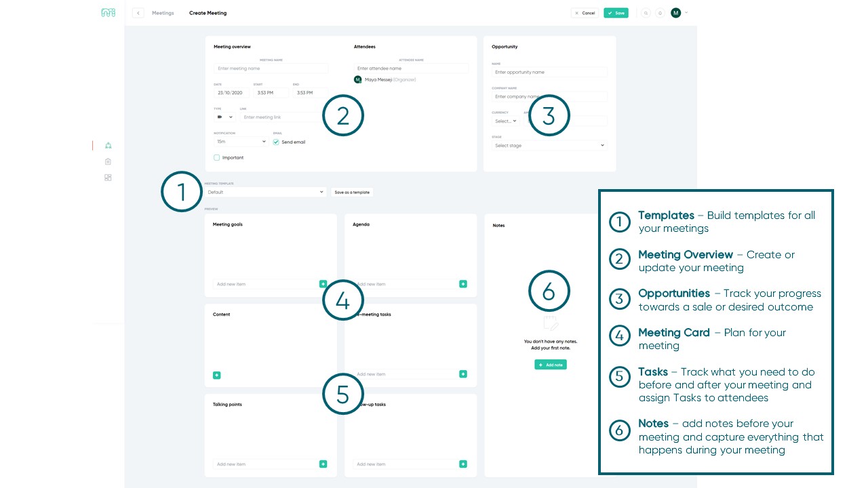Open the meeting type video dropdown
Image resolution: width=868 pixels, height=488 pixels.
tap(224, 117)
